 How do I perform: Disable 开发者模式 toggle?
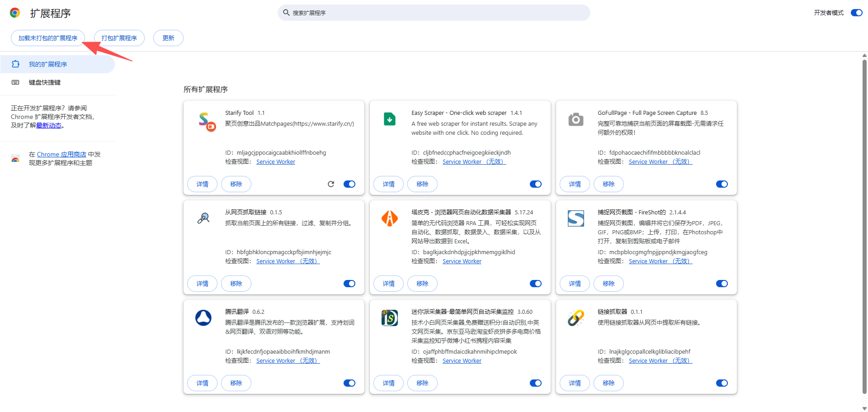click(x=856, y=13)
